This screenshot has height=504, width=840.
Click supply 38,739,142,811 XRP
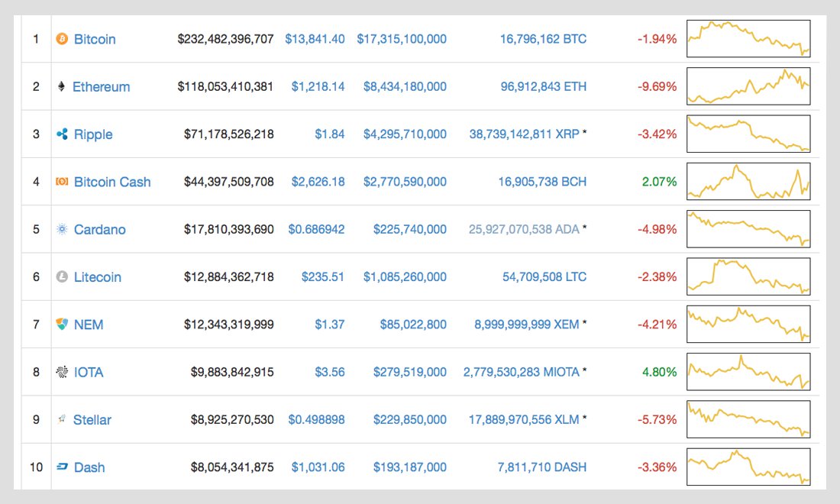pyautogui.click(x=525, y=134)
